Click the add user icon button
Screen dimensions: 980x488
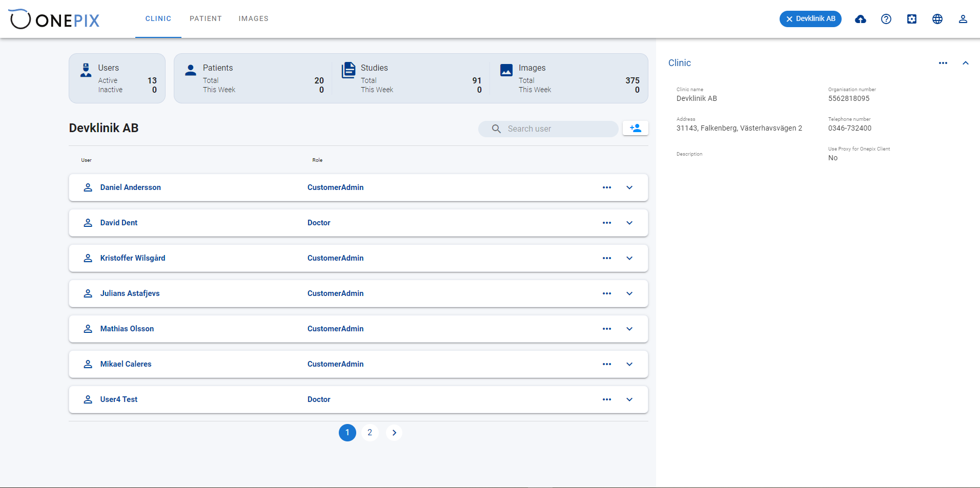[636, 128]
